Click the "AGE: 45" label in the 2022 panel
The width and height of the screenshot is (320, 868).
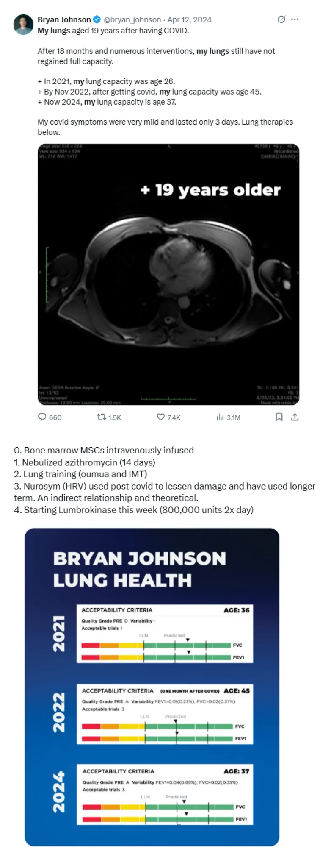coord(237,690)
